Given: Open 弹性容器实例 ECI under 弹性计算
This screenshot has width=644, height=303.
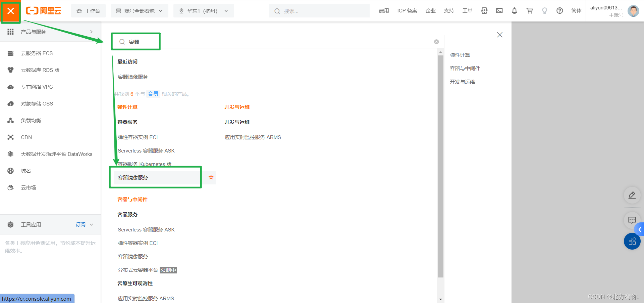Looking at the screenshot, I should 138,137.
